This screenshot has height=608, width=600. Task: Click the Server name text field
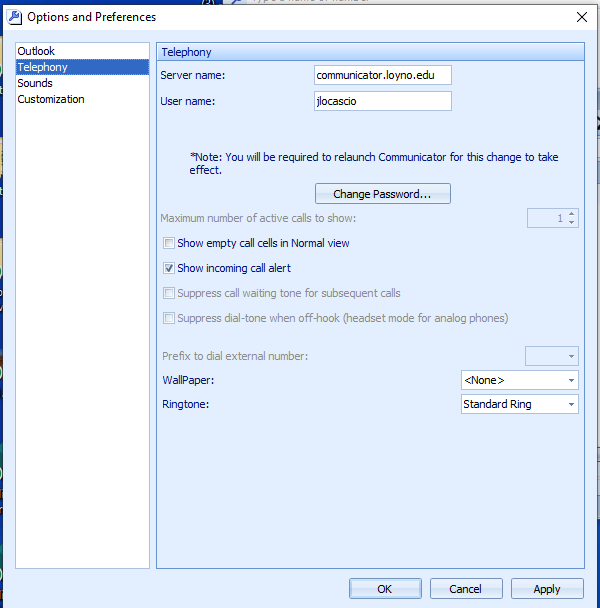click(381, 75)
